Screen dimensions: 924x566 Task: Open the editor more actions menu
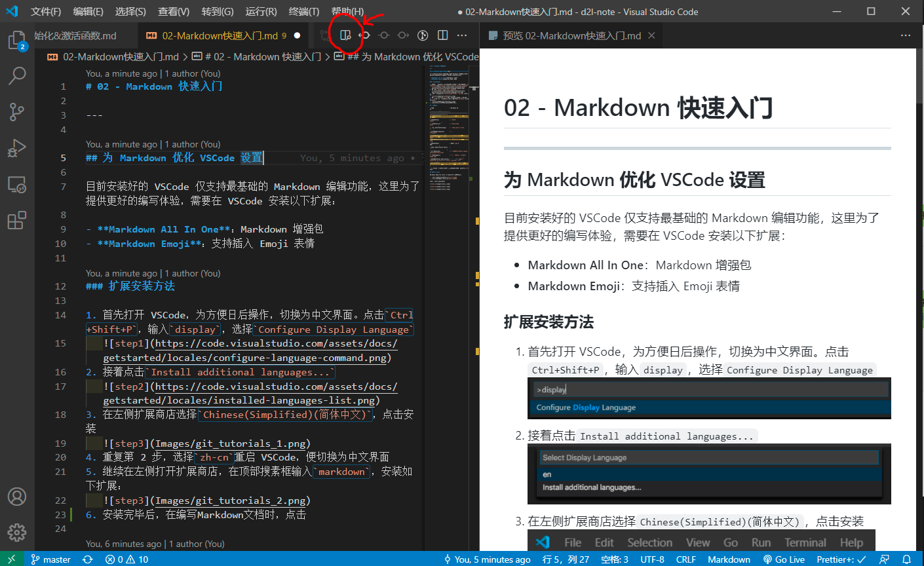[461, 35]
